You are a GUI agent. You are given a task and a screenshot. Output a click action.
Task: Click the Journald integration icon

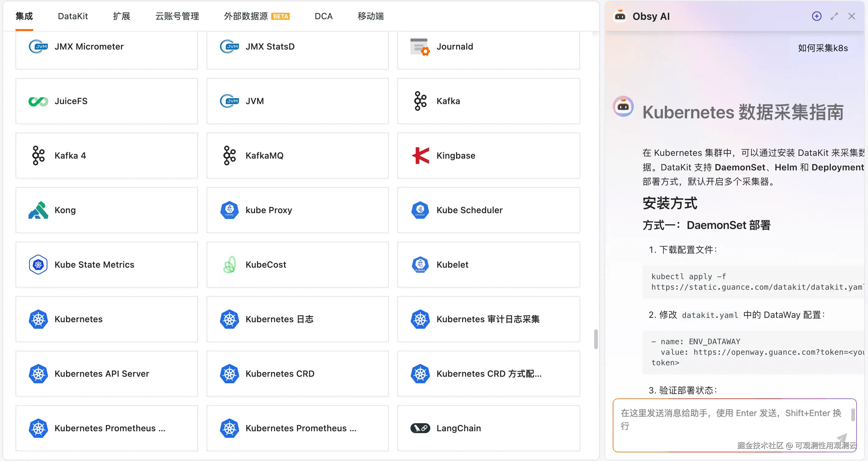(x=419, y=46)
